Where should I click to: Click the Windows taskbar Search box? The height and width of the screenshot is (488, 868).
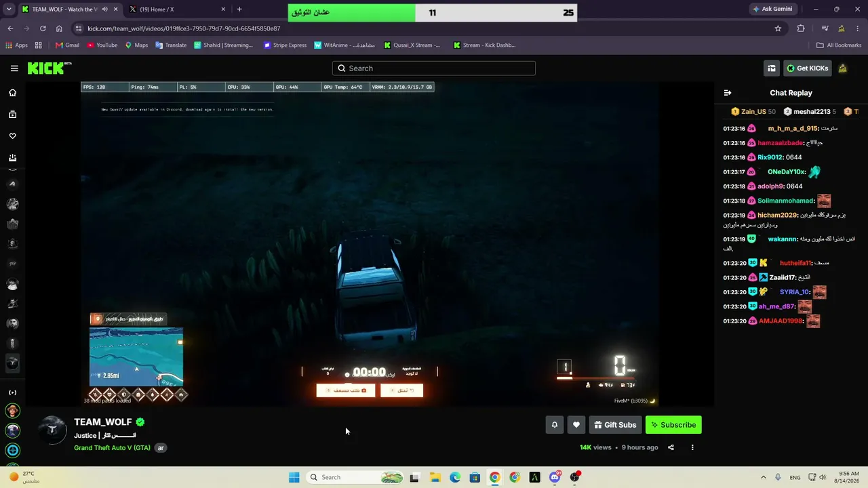[356, 477]
